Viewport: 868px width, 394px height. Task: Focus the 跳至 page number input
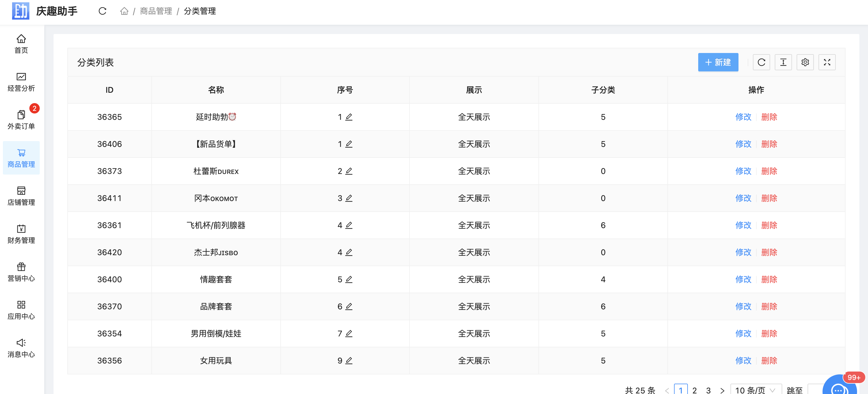pos(815,390)
